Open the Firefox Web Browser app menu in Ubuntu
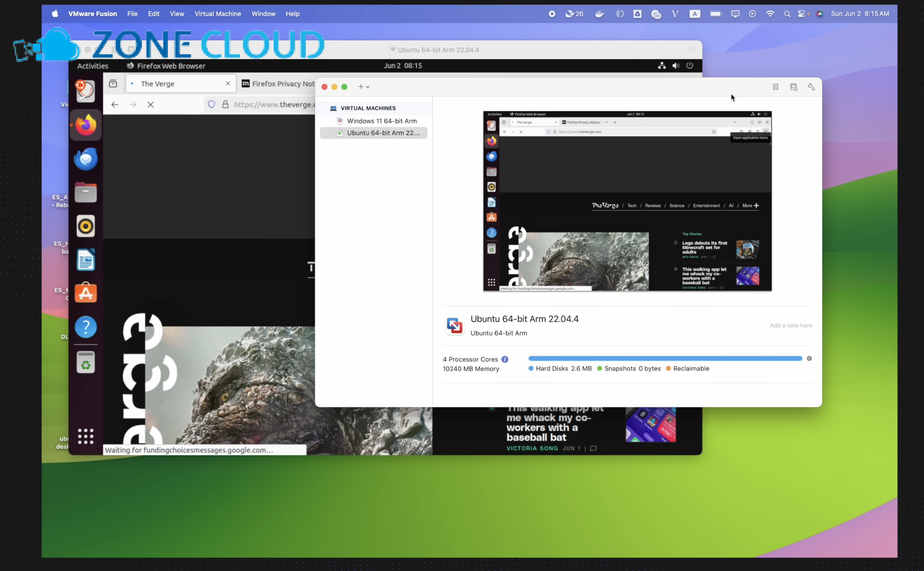Image resolution: width=924 pixels, height=571 pixels. click(166, 66)
